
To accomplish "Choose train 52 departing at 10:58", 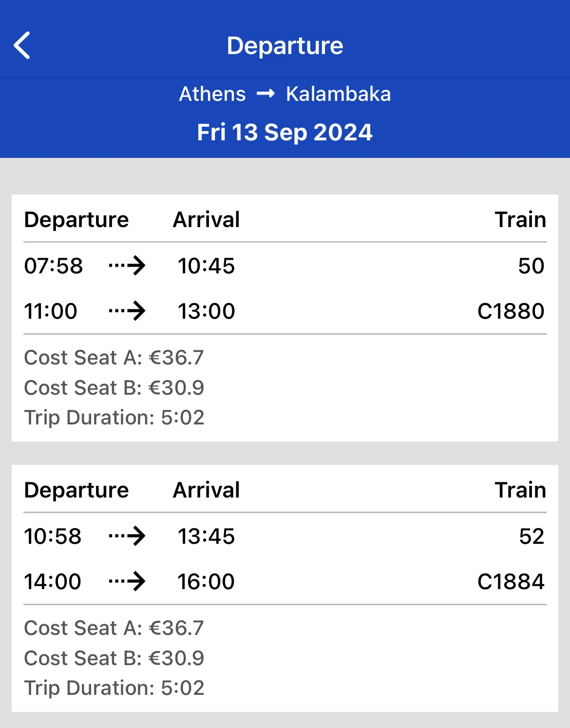I will [x=531, y=536].
